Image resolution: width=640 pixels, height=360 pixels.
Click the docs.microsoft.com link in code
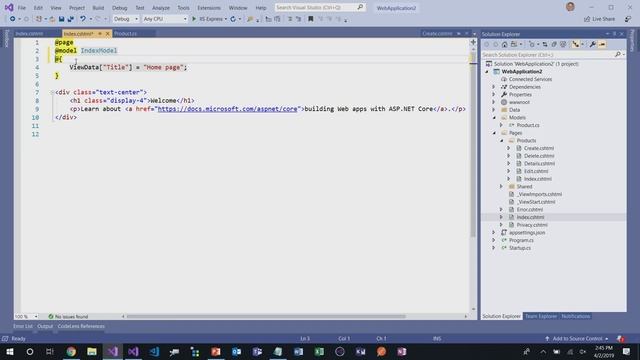pos(227,109)
